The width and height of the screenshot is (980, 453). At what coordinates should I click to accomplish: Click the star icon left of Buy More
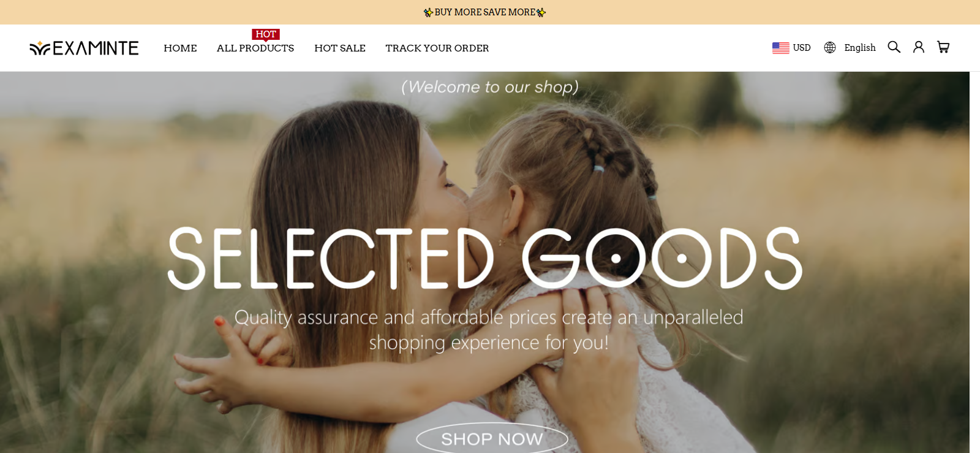[x=428, y=12]
